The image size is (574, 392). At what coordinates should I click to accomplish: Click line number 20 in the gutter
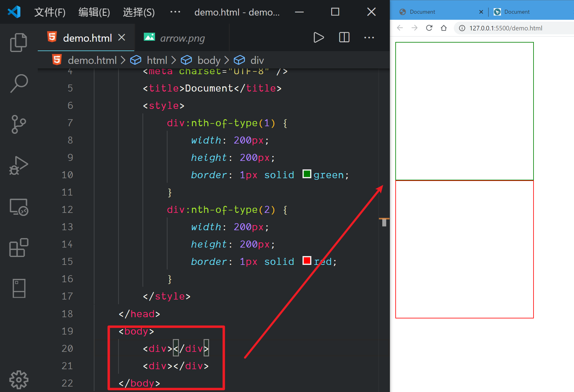pyautogui.click(x=67, y=349)
